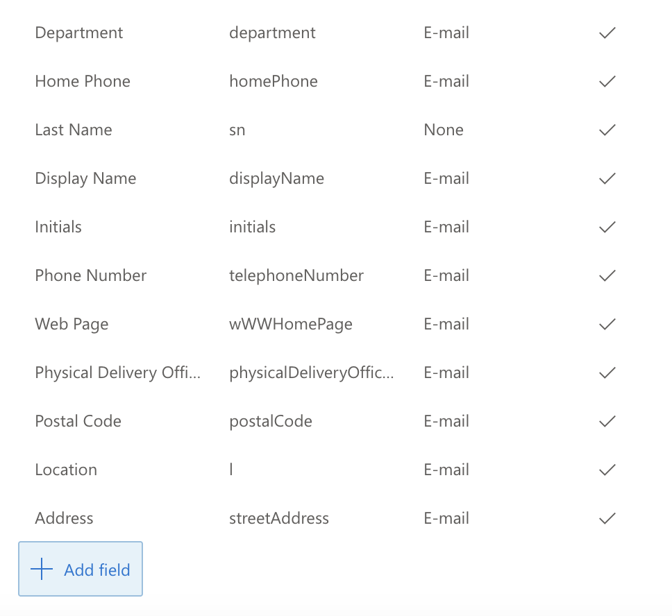672x616 pixels.
Task: Open the None selector on Last Name row
Action: tap(444, 130)
